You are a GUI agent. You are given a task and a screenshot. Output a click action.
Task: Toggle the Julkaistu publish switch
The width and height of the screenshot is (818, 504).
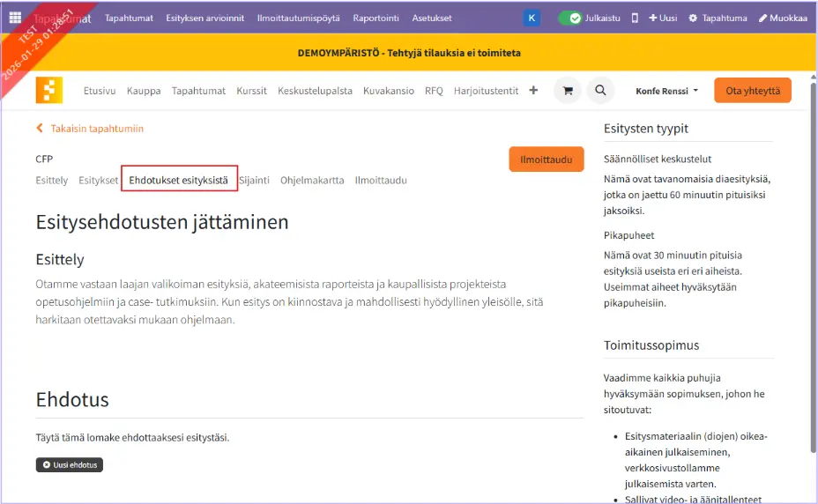coord(570,18)
